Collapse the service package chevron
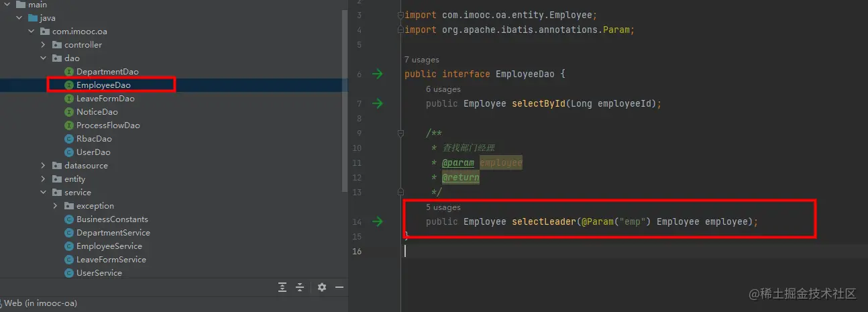Screen dimensions: 868x312 click(x=44, y=193)
